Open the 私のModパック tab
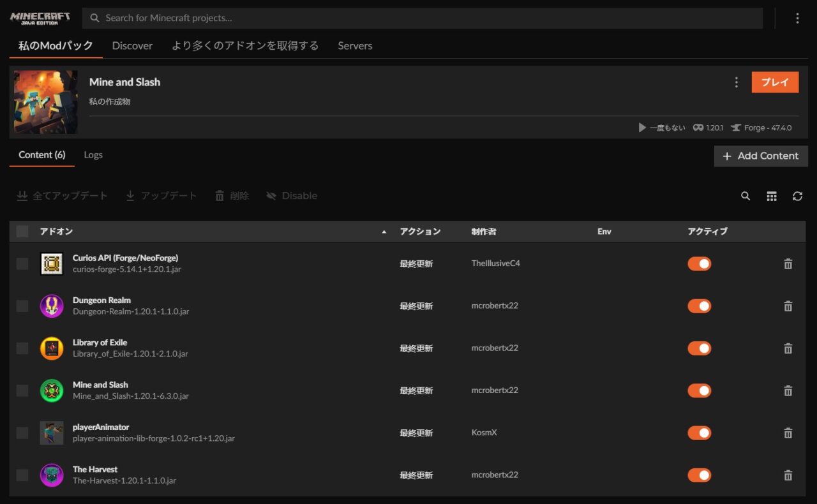 click(x=56, y=45)
